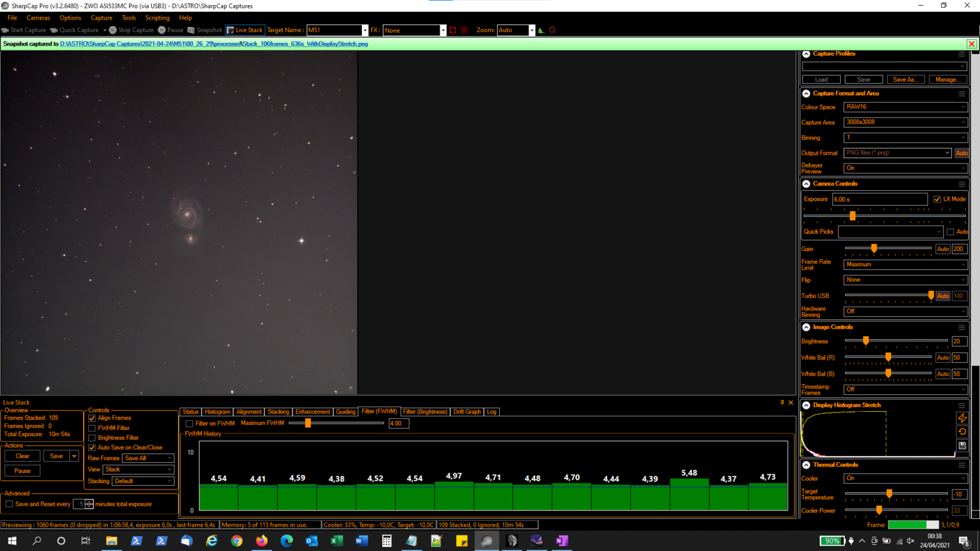Switch to the Histogram tab
980x551 pixels.
[218, 412]
